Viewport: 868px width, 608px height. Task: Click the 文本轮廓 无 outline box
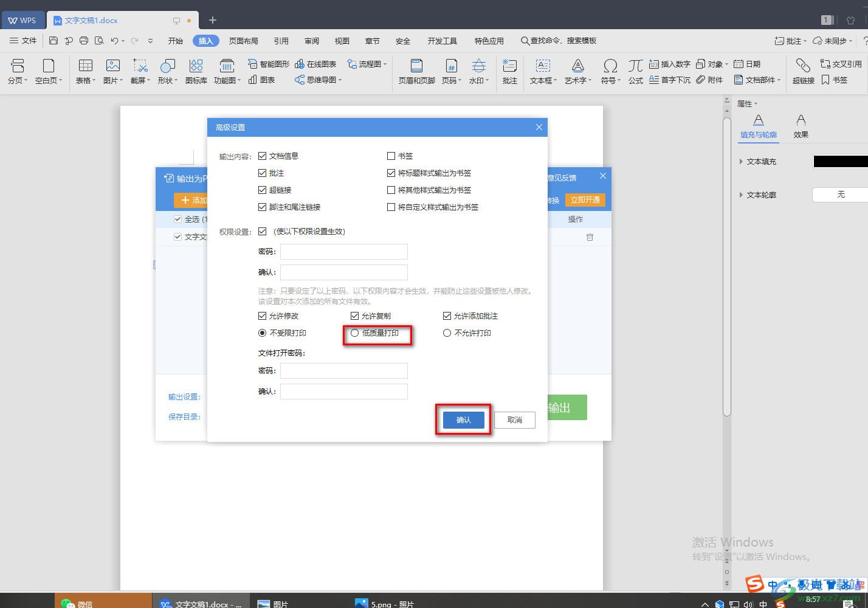[x=840, y=195]
